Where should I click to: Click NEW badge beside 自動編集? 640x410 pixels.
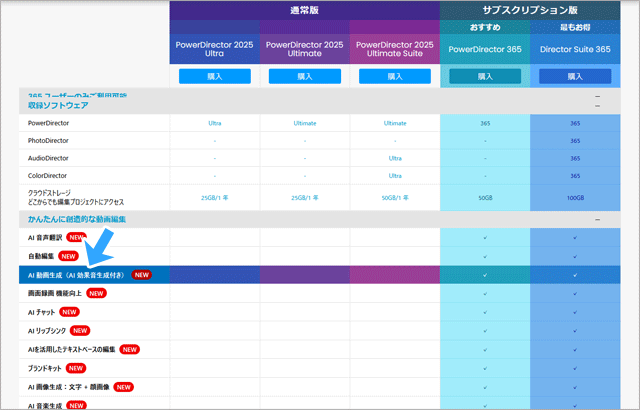(68, 256)
